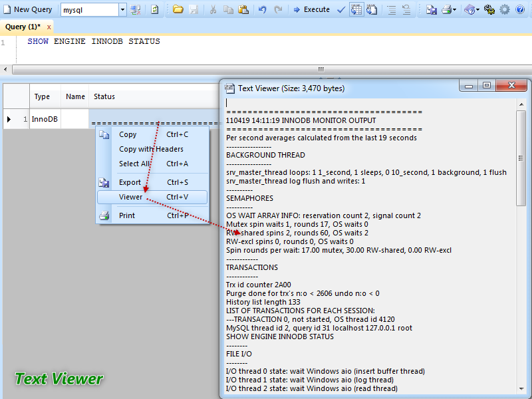Click the New Query button
This screenshot has width=532, height=399.
point(28,9)
